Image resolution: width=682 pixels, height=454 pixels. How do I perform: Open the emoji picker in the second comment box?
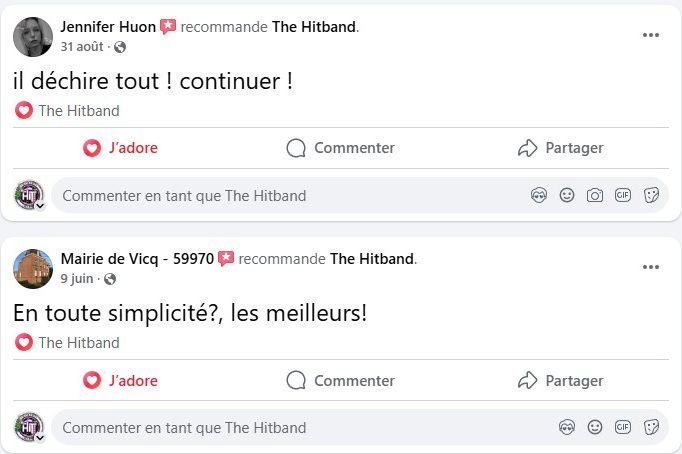[567, 428]
